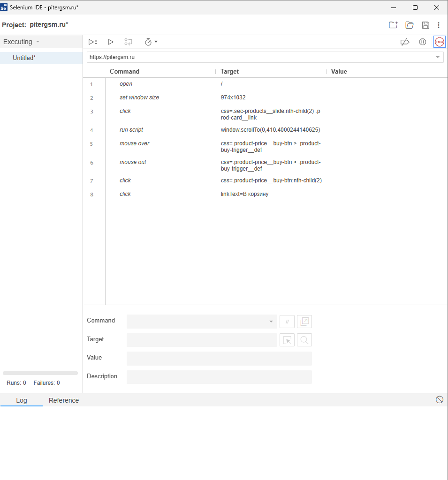Open the three-dot more options menu
448x480 pixels.
(439, 25)
